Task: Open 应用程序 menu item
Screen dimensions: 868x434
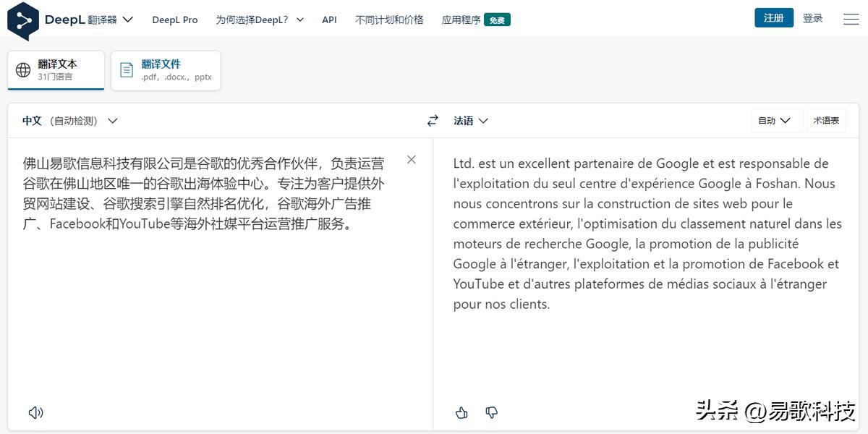Action: pos(461,20)
